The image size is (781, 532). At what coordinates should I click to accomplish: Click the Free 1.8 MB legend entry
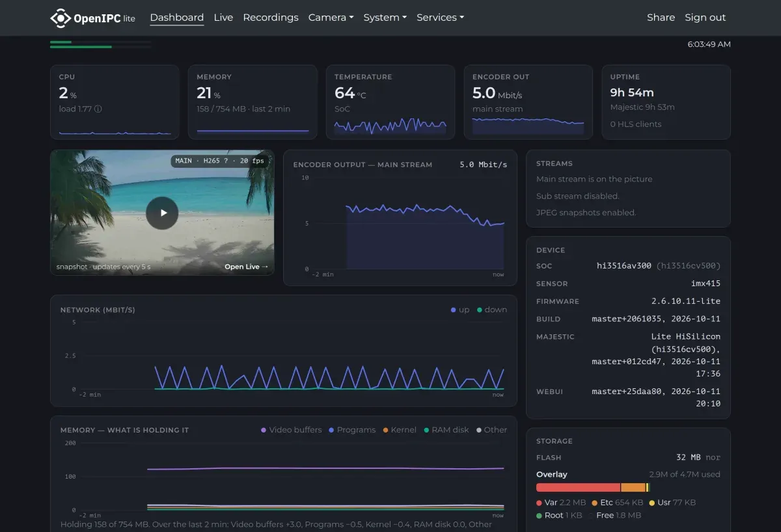(x=614, y=515)
